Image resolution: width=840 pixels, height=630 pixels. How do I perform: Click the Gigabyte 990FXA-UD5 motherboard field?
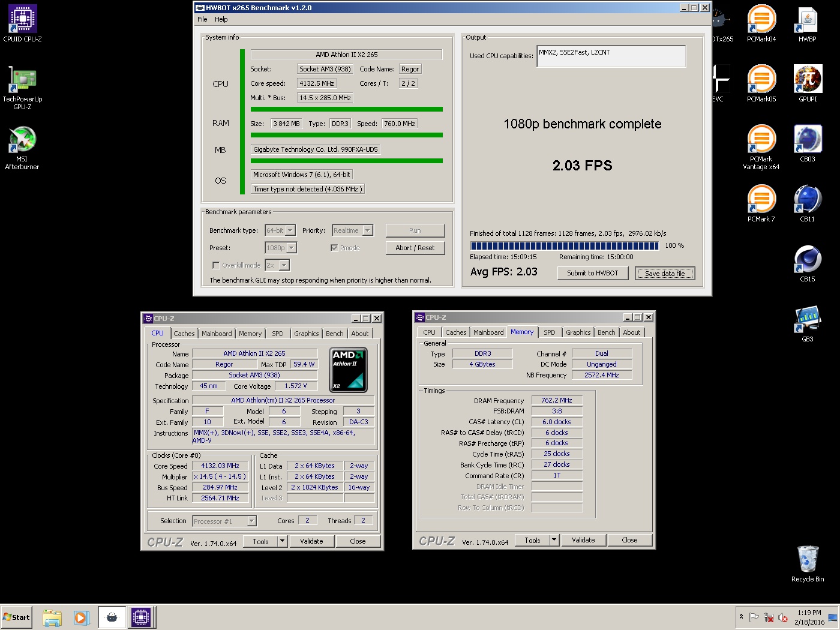click(316, 149)
